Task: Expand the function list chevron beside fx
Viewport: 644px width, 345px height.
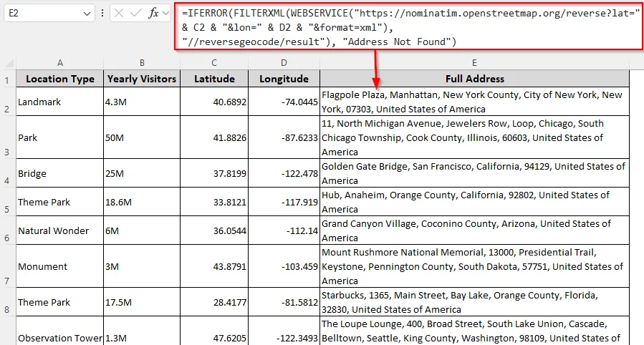Action: coord(166,13)
